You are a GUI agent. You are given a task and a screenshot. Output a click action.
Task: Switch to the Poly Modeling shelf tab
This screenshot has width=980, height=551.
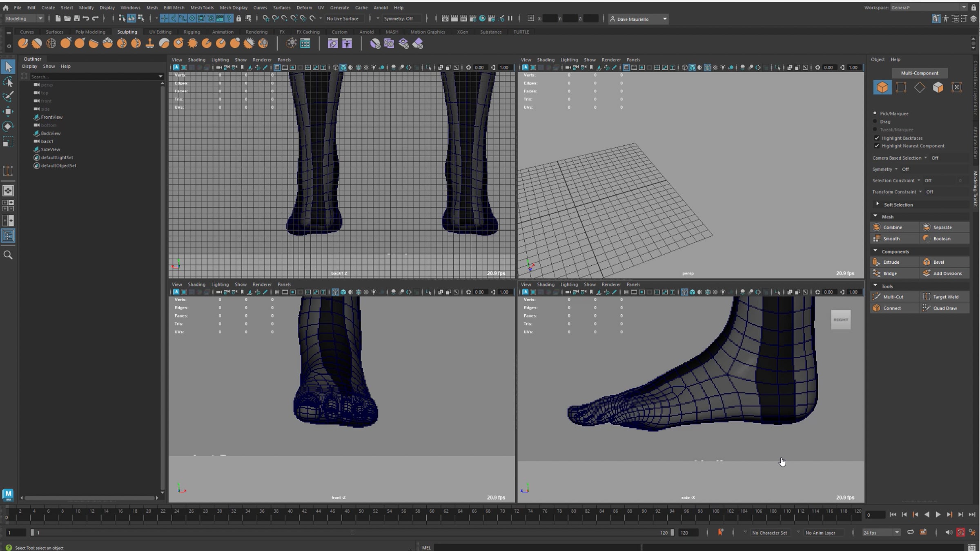pos(91,31)
